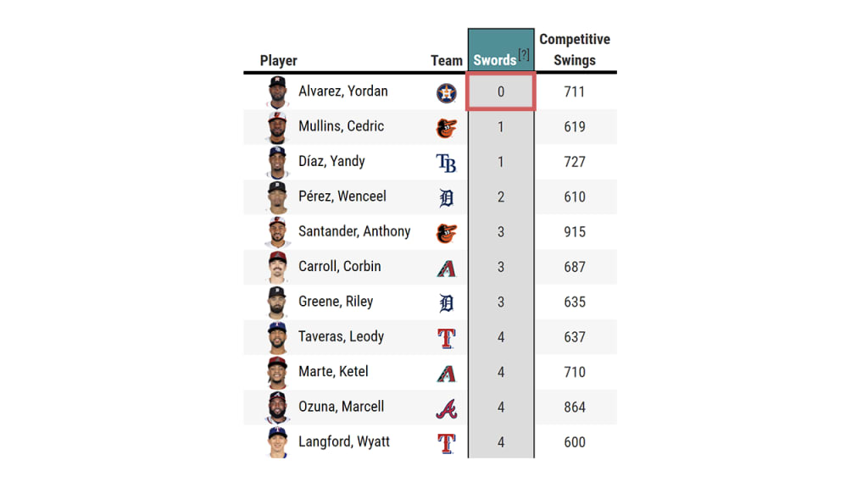This screenshot has height=488, width=868.
Task: Open Santander, Anthony player link
Action: click(x=354, y=231)
